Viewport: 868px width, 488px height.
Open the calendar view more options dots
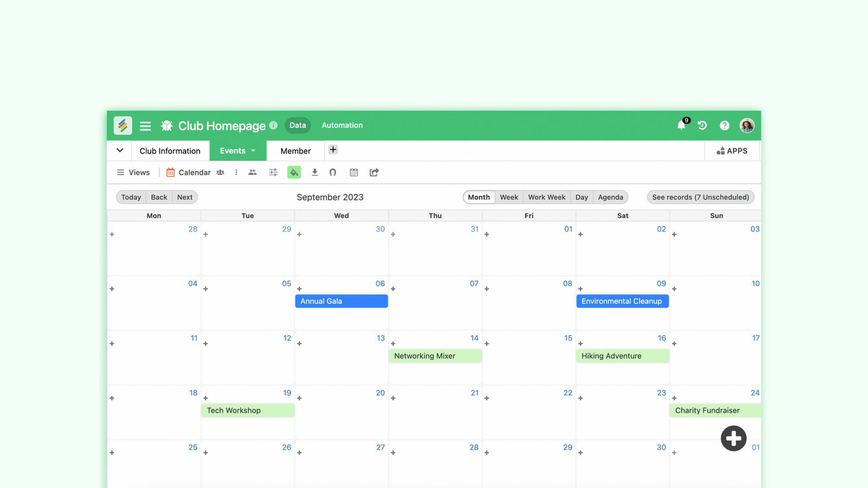tap(236, 172)
